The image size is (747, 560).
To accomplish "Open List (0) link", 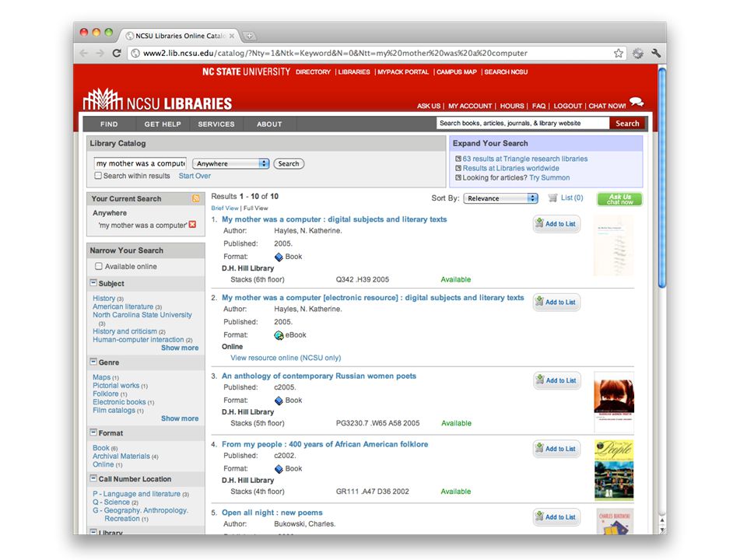I will click(572, 198).
